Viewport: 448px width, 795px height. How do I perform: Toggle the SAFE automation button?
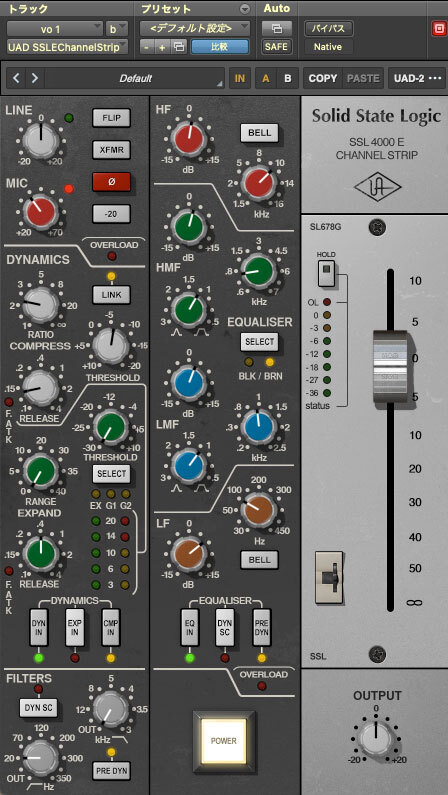point(277,47)
